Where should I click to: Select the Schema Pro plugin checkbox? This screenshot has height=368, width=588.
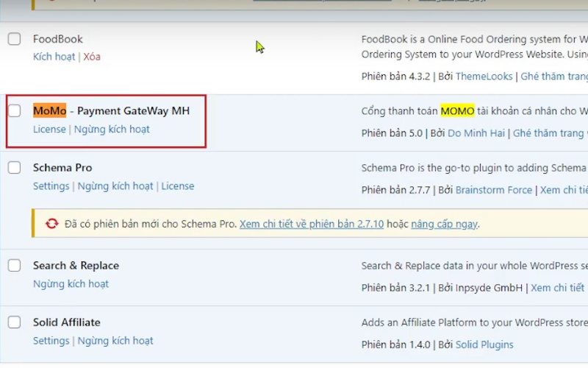coord(14,167)
